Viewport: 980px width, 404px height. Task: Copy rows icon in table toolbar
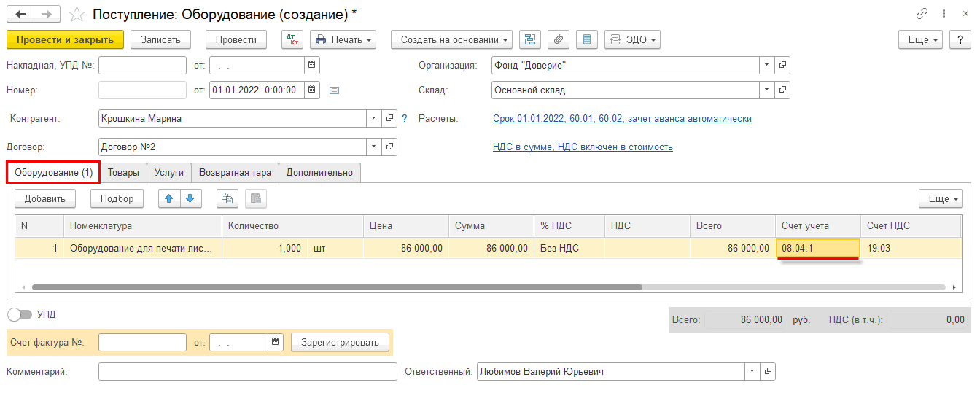(227, 198)
